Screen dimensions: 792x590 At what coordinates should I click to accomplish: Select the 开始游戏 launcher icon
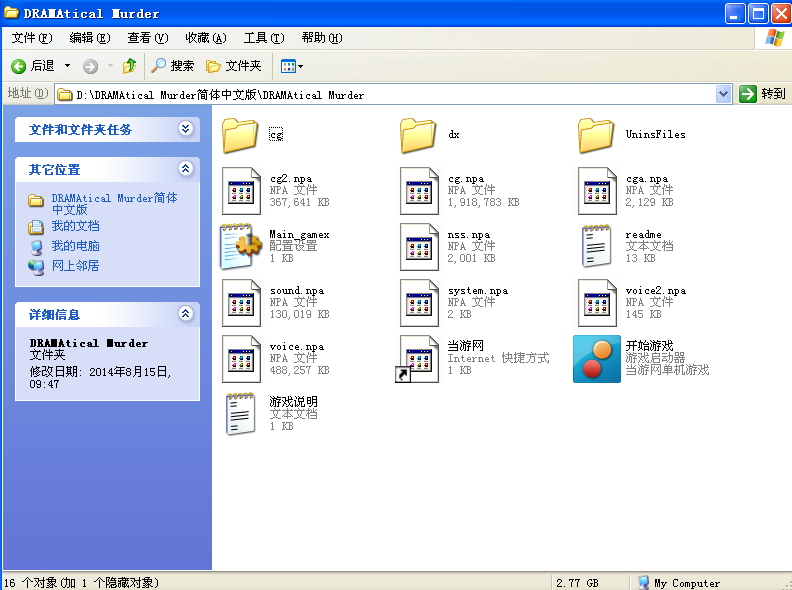tap(597, 359)
